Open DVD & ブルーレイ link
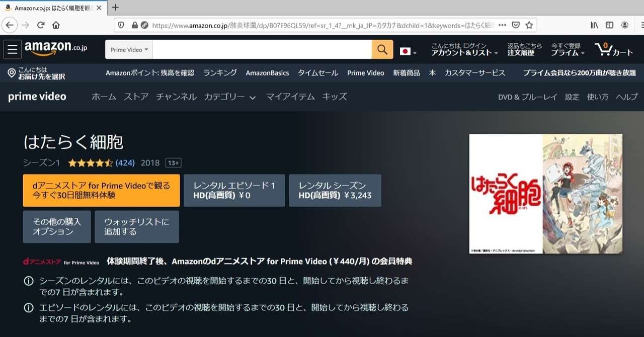This screenshot has height=337, width=644. click(528, 97)
